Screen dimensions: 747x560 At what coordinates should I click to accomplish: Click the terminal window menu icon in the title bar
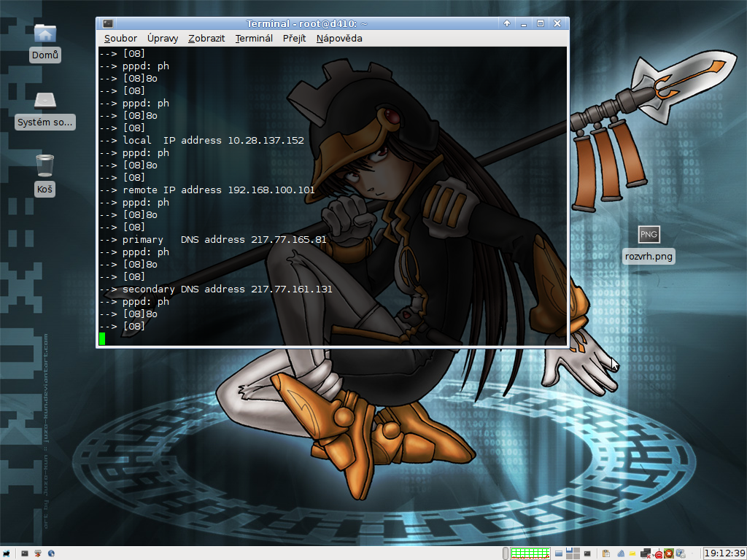coord(108,23)
